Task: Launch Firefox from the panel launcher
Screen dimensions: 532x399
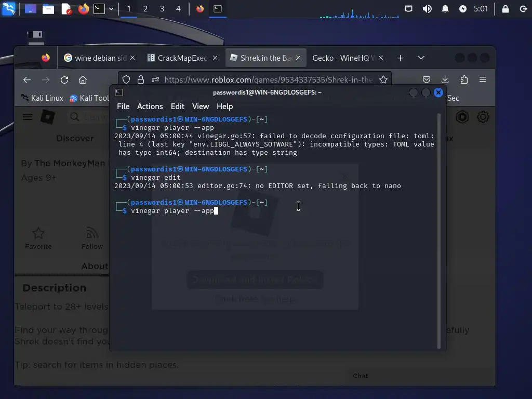Action: tap(83, 9)
